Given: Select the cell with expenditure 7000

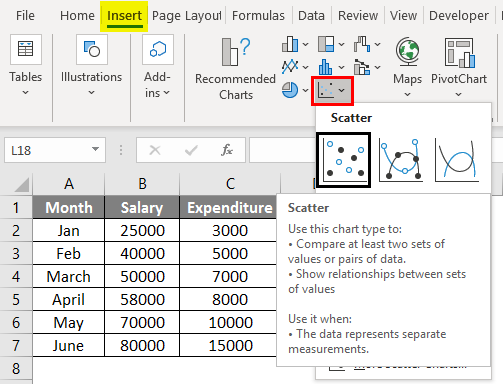Looking at the screenshot, I should click(228, 276).
